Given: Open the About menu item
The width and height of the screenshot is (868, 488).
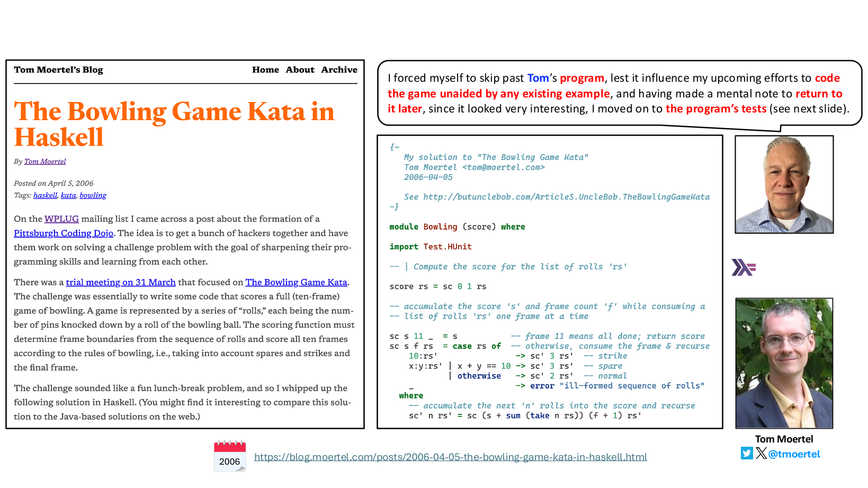Looking at the screenshot, I should [x=300, y=70].
